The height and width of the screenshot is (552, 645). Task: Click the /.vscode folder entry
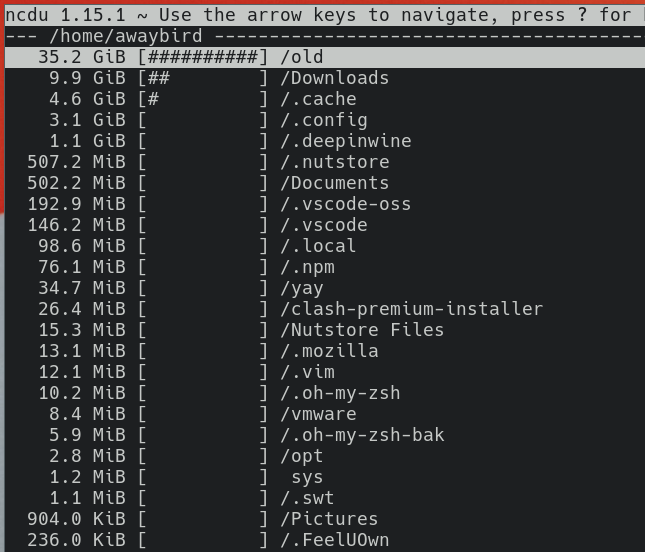click(x=325, y=225)
